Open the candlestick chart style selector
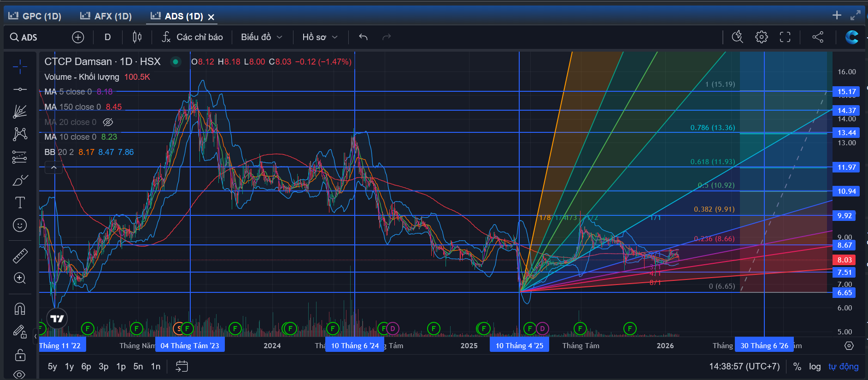The height and width of the screenshot is (380, 868). (137, 37)
